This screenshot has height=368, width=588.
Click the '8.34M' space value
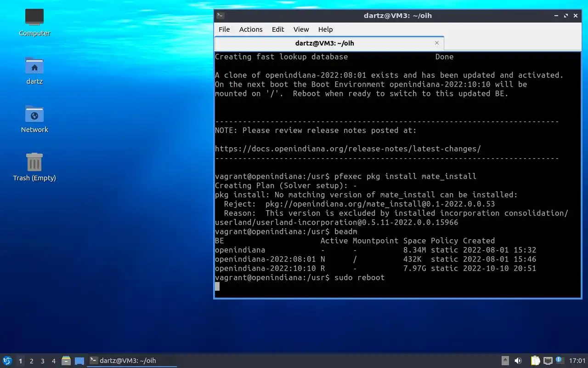click(x=414, y=250)
